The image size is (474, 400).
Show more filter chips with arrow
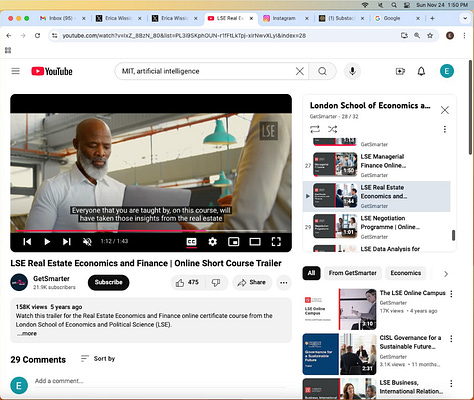coord(446,274)
